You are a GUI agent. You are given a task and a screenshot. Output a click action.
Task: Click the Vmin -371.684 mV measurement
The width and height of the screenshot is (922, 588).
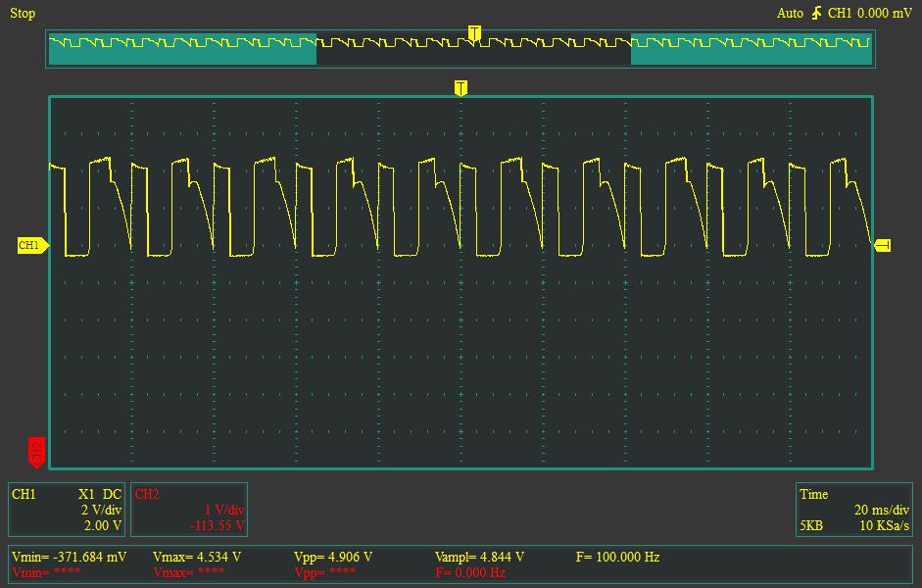tap(69, 557)
